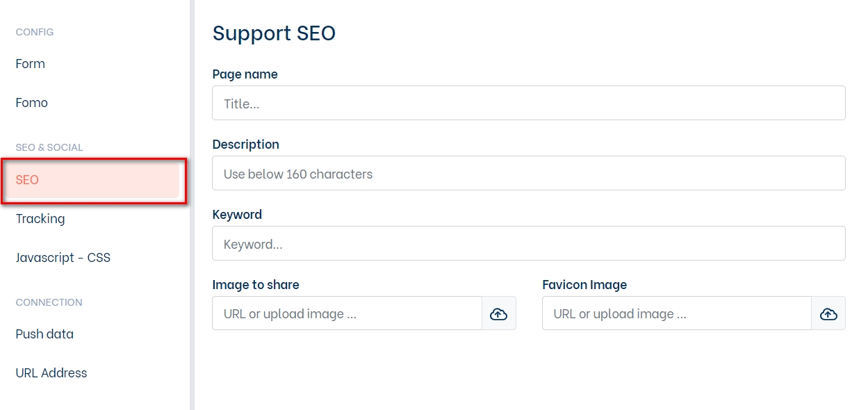The image size is (868, 410).
Task: Open the Push data connection page
Action: (44, 334)
